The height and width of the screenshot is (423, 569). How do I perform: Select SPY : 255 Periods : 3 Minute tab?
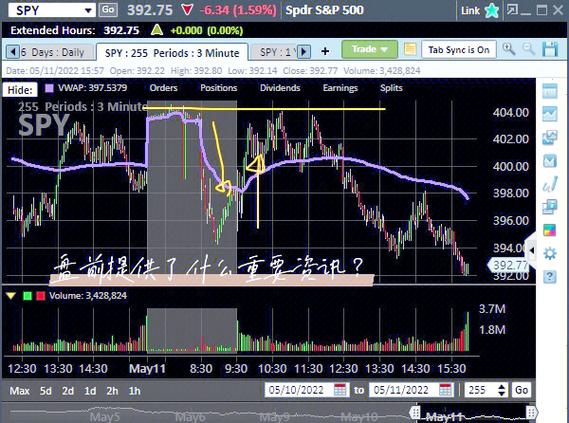point(172,53)
